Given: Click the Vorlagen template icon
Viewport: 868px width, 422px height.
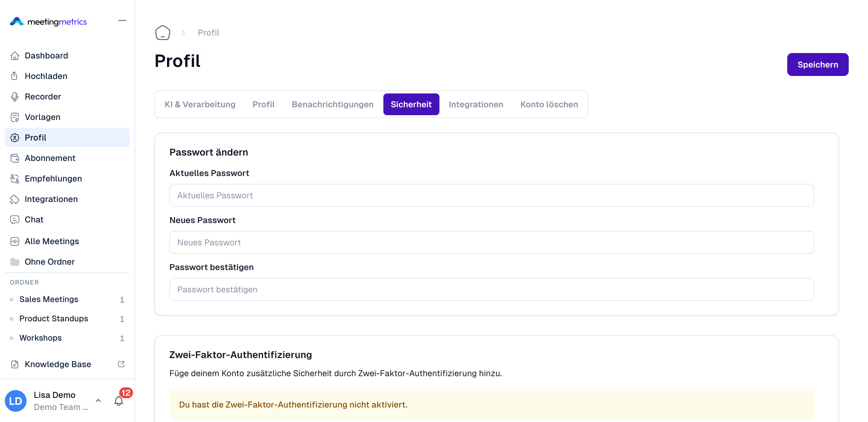Looking at the screenshot, I should coord(14,117).
